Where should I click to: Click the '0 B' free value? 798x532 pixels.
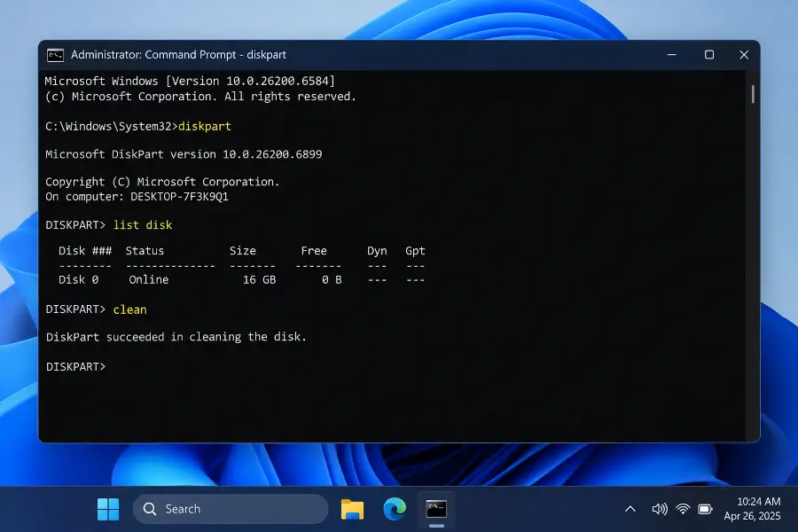click(x=332, y=280)
